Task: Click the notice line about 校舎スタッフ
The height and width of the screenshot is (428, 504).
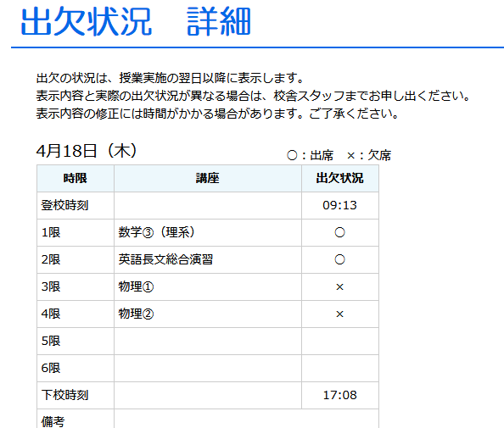Action: 254,96
